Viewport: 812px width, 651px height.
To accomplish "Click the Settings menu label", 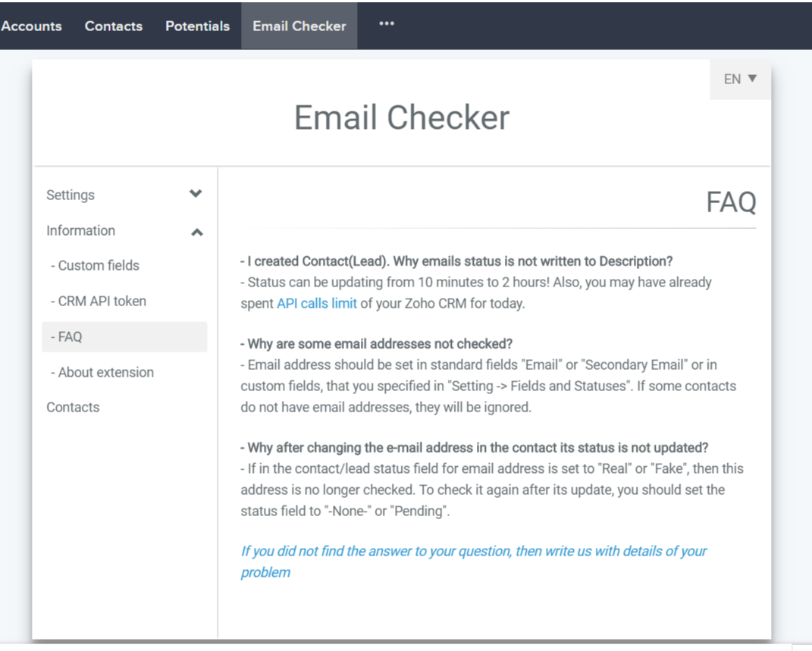I will point(71,195).
